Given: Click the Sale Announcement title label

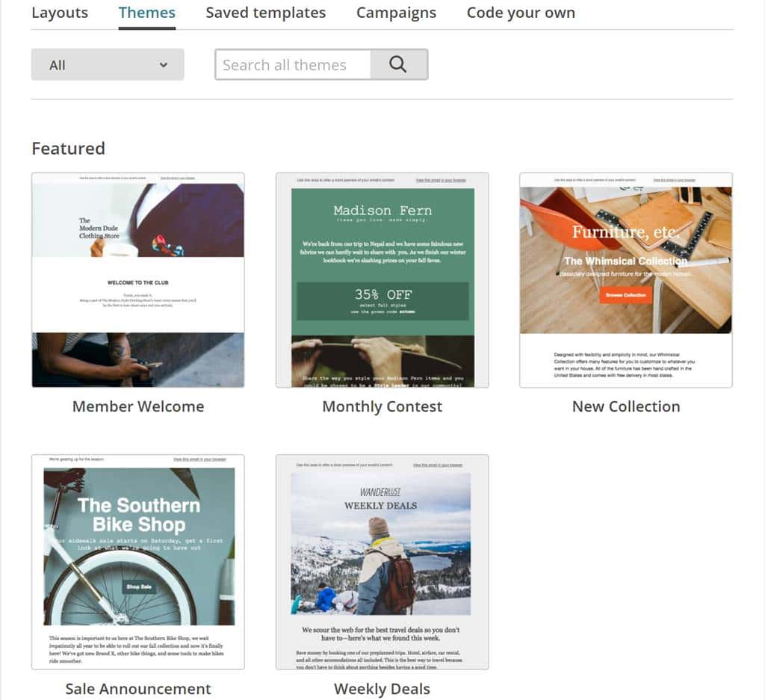Looking at the screenshot, I should 138,688.
